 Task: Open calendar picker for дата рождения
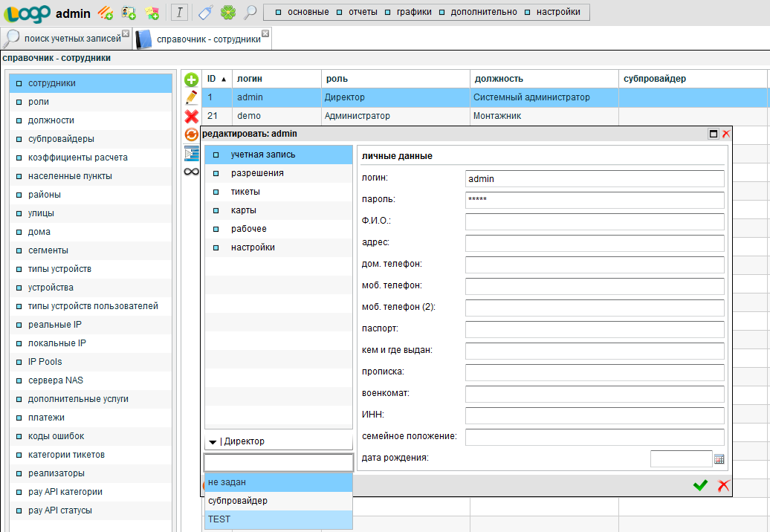tap(719, 459)
